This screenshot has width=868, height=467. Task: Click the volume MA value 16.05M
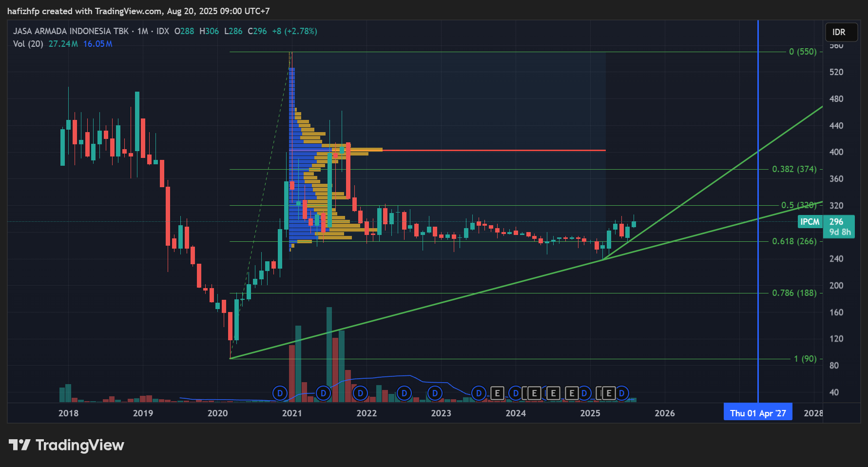click(x=98, y=44)
